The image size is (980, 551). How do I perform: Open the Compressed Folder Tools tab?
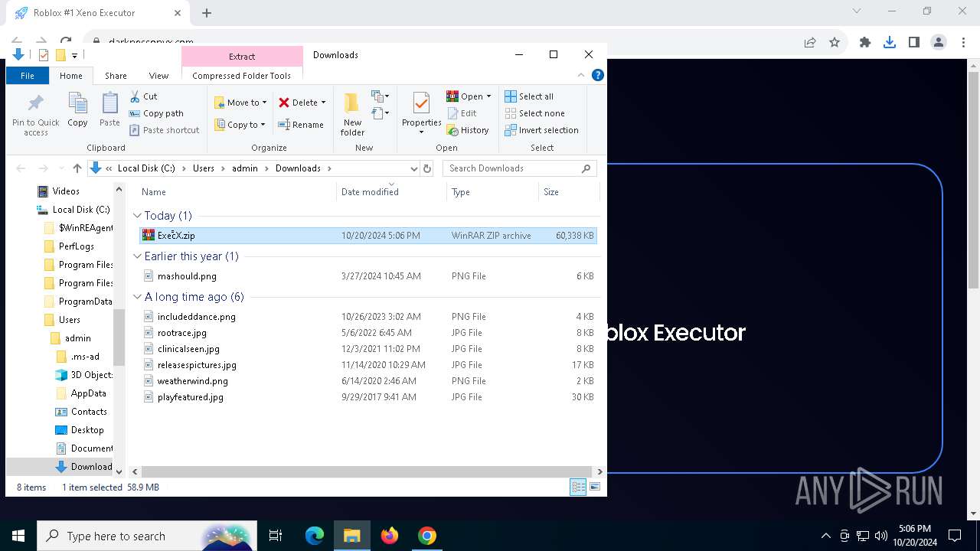coord(242,76)
